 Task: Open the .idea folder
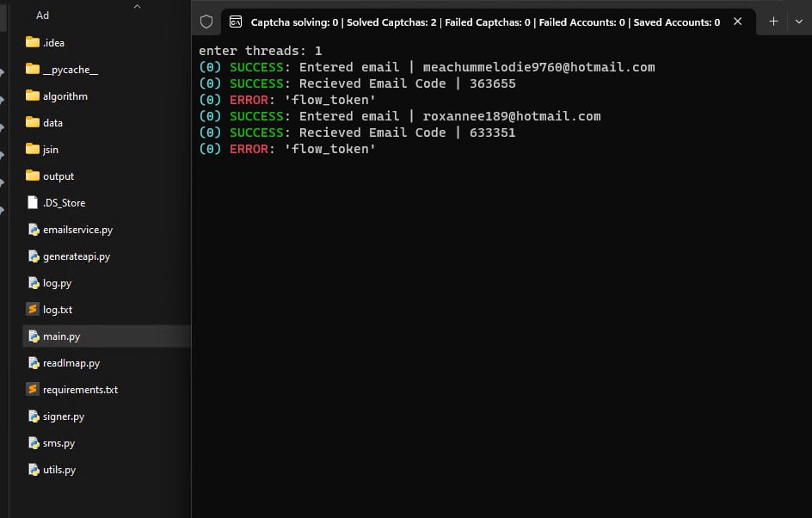point(45,42)
